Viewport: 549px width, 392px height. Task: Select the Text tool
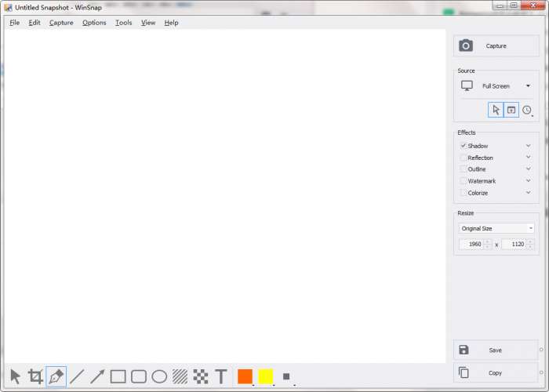click(x=221, y=376)
